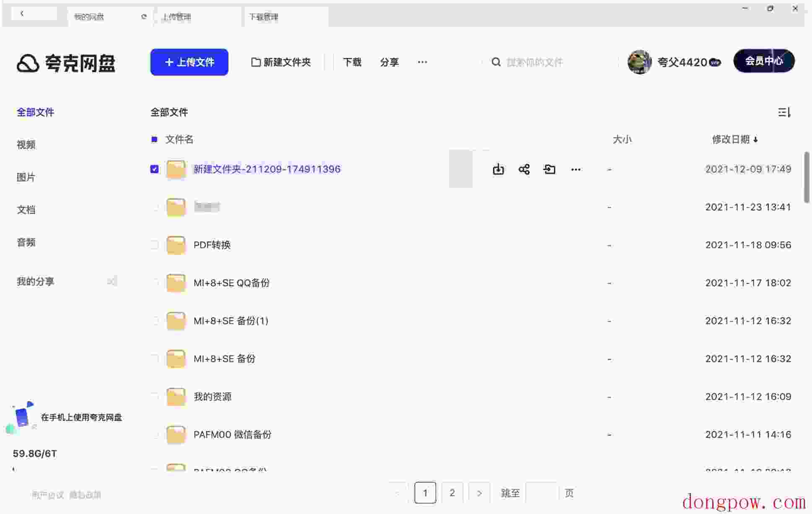
Task: Switch to the 下载管理 tab
Action: (286, 17)
